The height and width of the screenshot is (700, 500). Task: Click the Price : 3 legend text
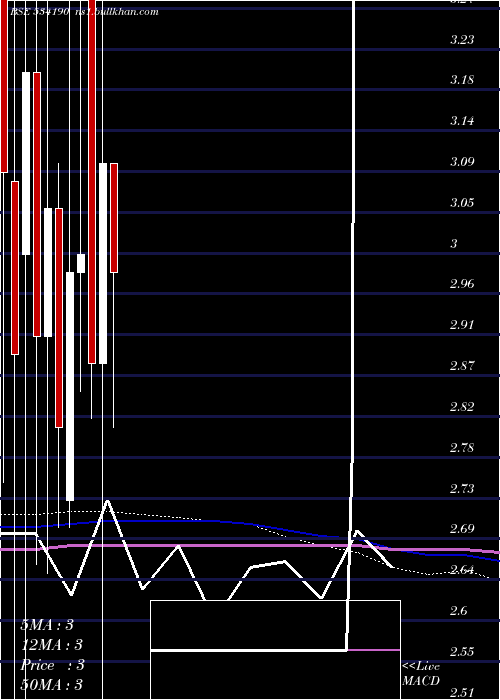(x=52, y=665)
